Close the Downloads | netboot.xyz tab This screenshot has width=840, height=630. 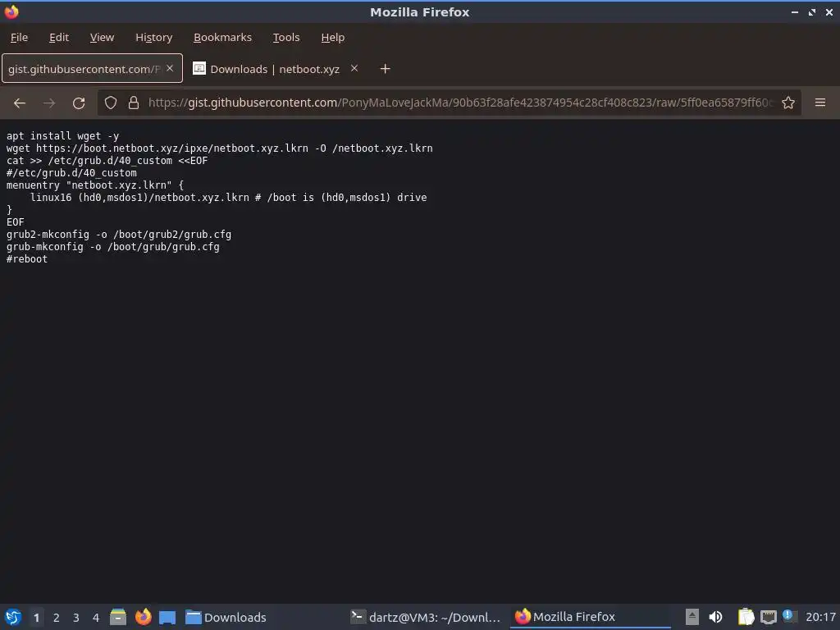point(354,68)
